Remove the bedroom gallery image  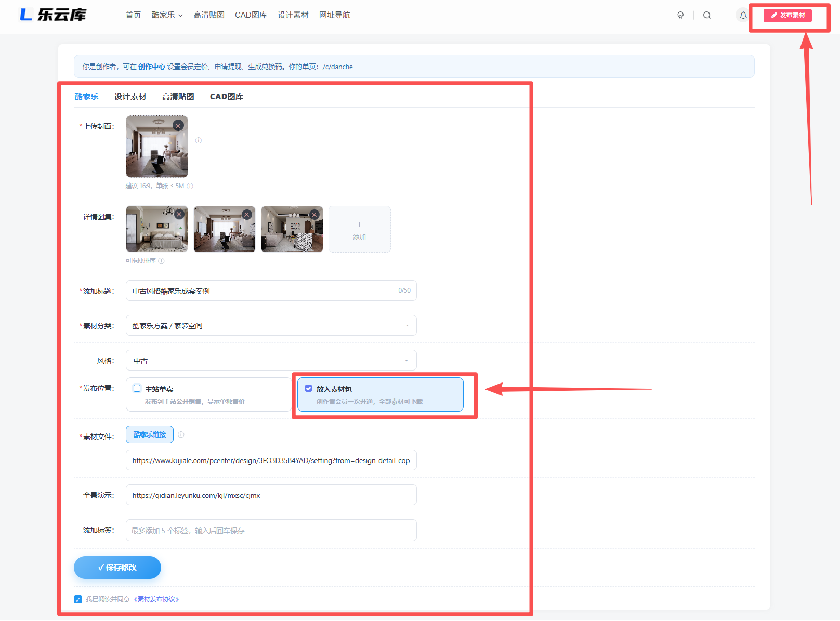click(179, 214)
